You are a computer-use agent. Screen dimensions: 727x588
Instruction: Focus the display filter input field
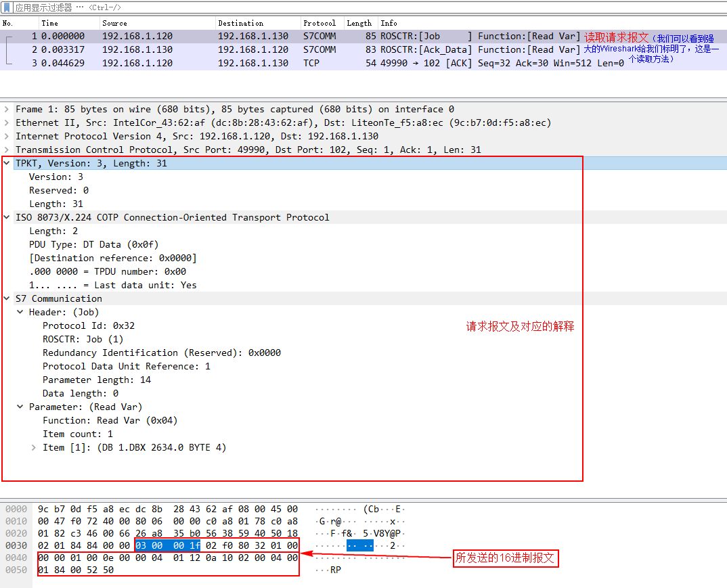pyautogui.click(x=371, y=7)
